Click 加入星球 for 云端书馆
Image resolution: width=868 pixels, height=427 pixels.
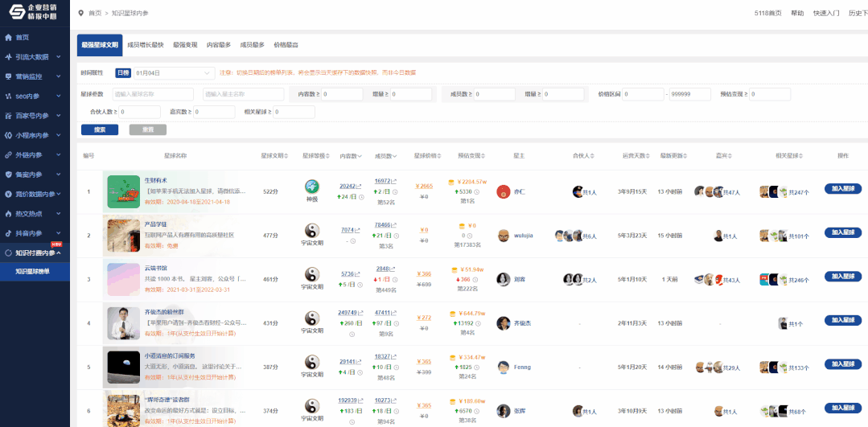click(843, 277)
